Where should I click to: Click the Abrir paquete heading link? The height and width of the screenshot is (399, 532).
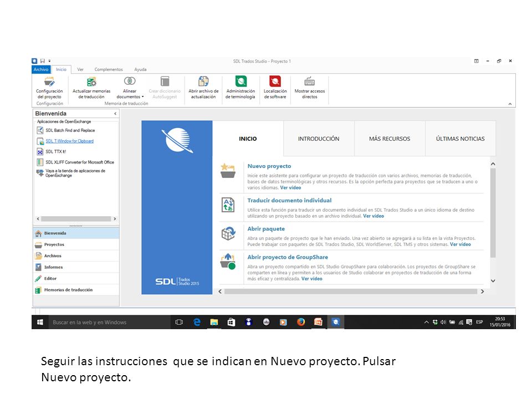coord(266,229)
